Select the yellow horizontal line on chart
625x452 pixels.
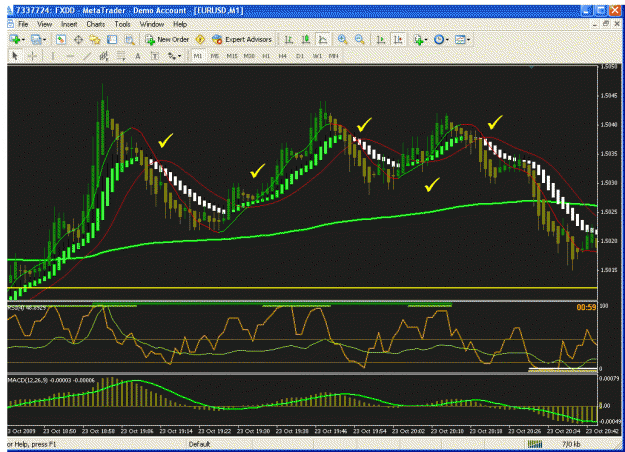[302, 287]
